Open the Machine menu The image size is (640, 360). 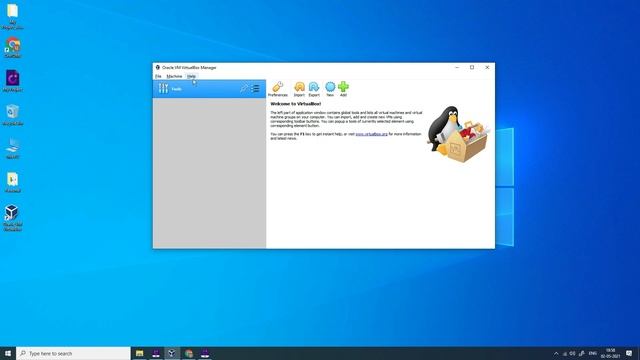coord(174,76)
